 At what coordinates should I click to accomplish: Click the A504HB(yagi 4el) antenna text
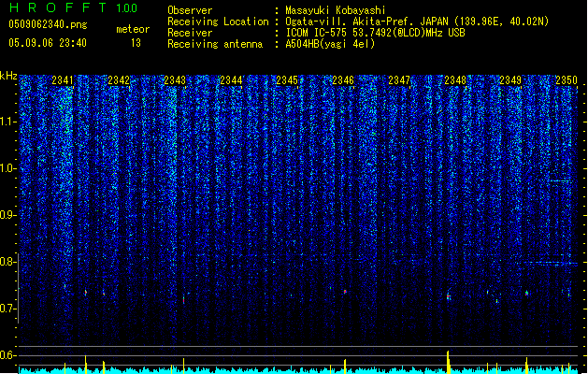point(330,44)
